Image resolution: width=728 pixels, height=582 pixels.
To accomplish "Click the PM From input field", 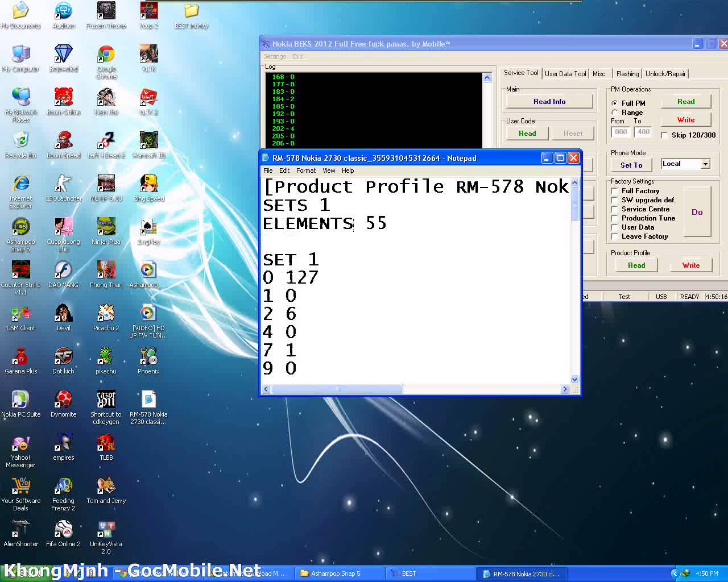I will (x=621, y=132).
